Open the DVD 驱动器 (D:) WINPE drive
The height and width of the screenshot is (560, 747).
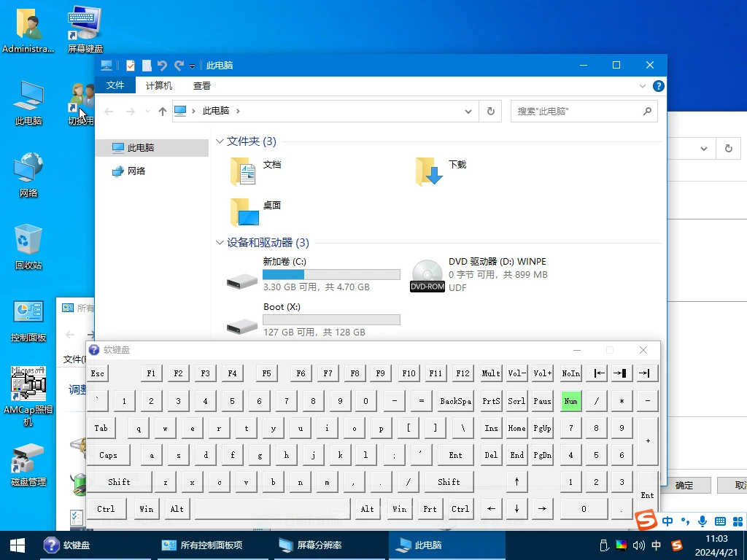click(x=479, y=275)
